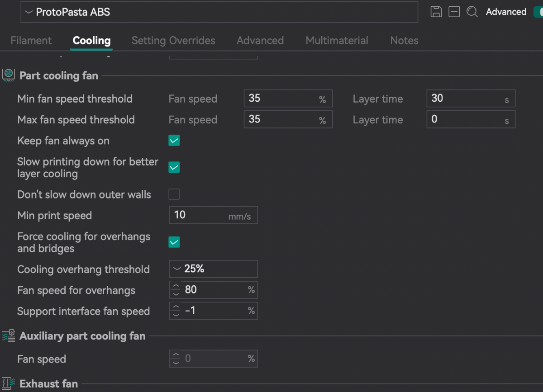The height and width of the screenshot is (392, 543).
Task: Click the Max fan speed threshold label
Action: pos(76,120)
